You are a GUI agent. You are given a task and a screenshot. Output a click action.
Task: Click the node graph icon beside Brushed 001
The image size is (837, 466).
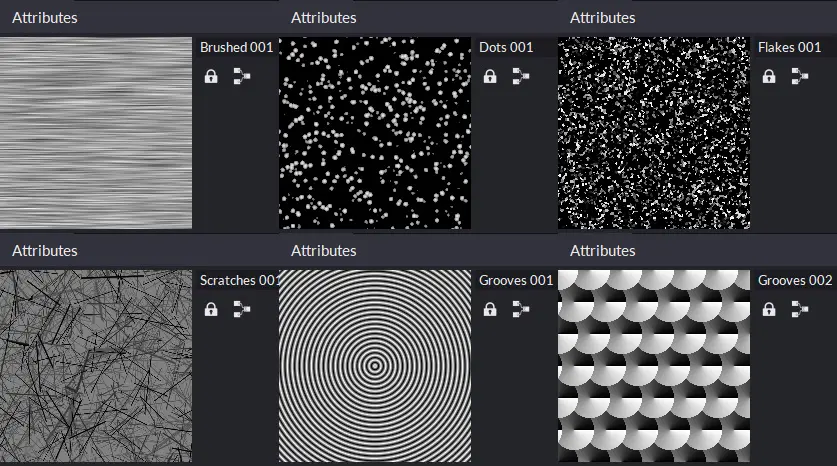pos(242,76)
